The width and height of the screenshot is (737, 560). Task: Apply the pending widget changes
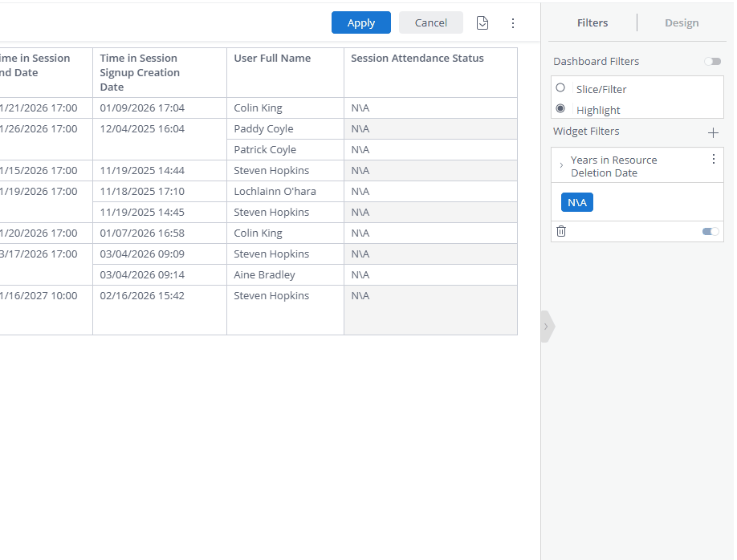tap(360, 22)
